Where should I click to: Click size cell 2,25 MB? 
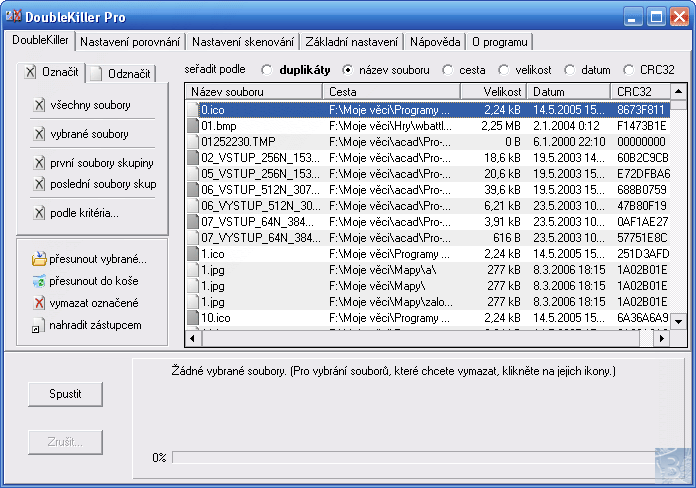point(501,126)
